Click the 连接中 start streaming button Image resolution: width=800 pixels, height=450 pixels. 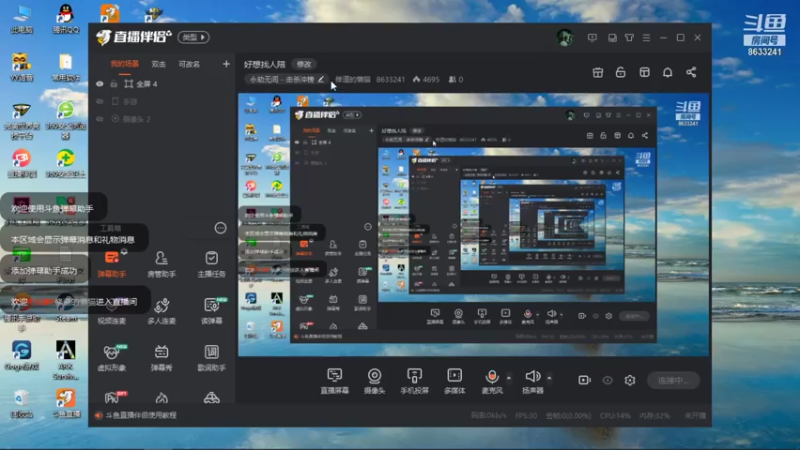pos(673,380)
